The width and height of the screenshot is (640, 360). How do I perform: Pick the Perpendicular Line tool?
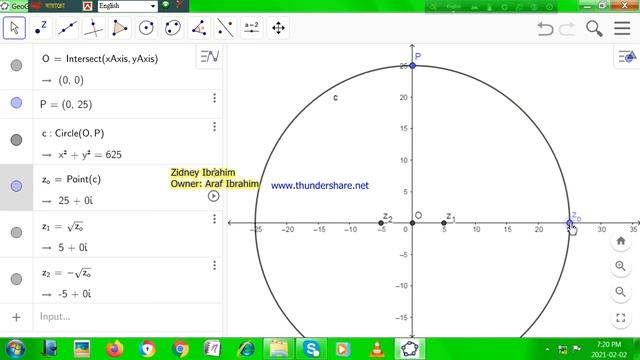click(93, 28)
